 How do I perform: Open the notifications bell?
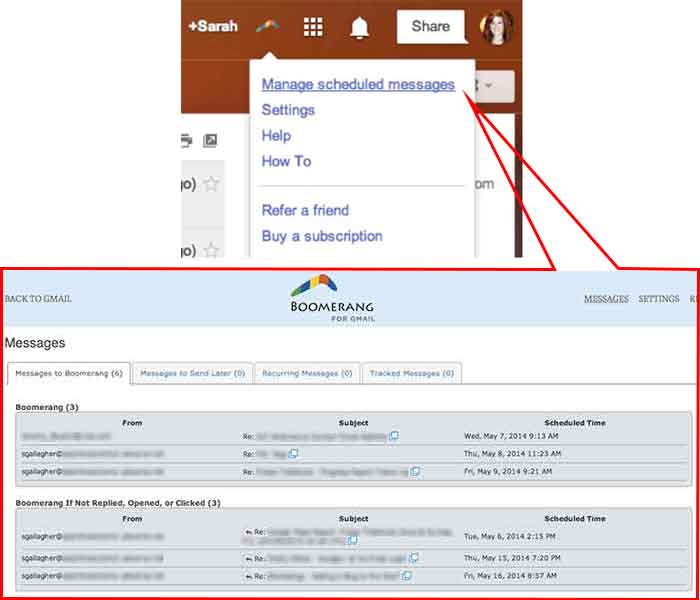[x=359, y=28]
